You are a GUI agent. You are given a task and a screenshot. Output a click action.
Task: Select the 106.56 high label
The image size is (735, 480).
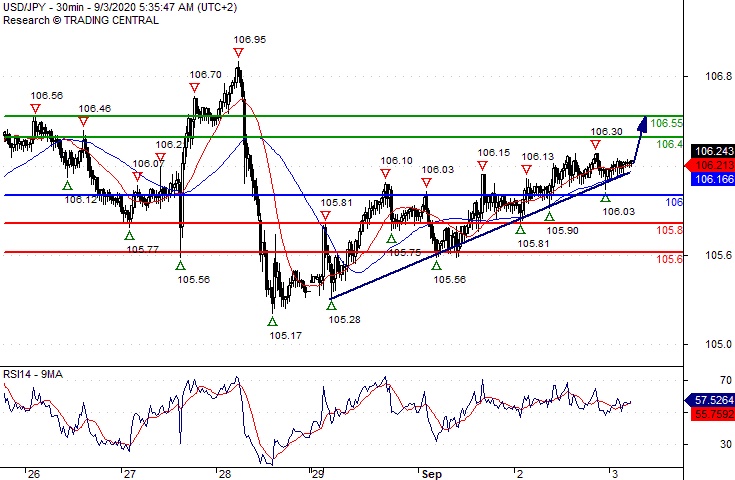(47, 96)
